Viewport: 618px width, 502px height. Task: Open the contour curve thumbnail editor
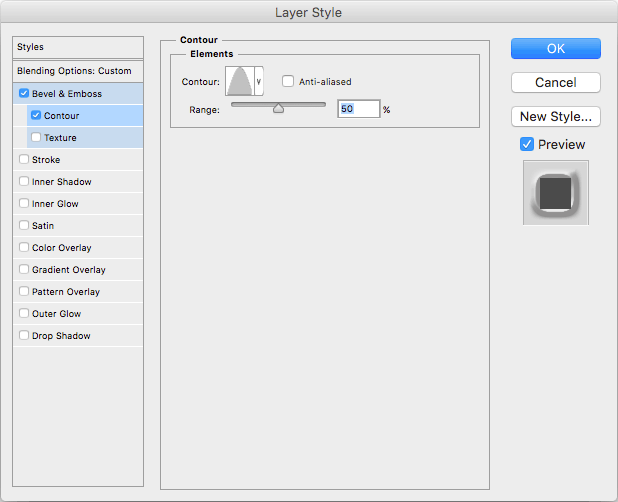[x=240, y=81]
